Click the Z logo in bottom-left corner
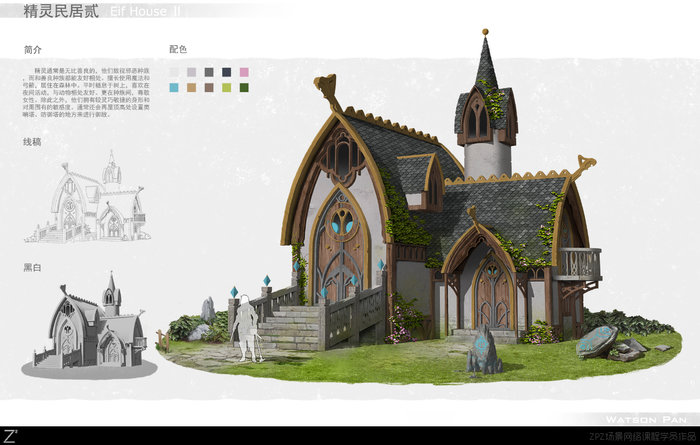The height and width of the screenshot is (445, 700). pos(10,435)
